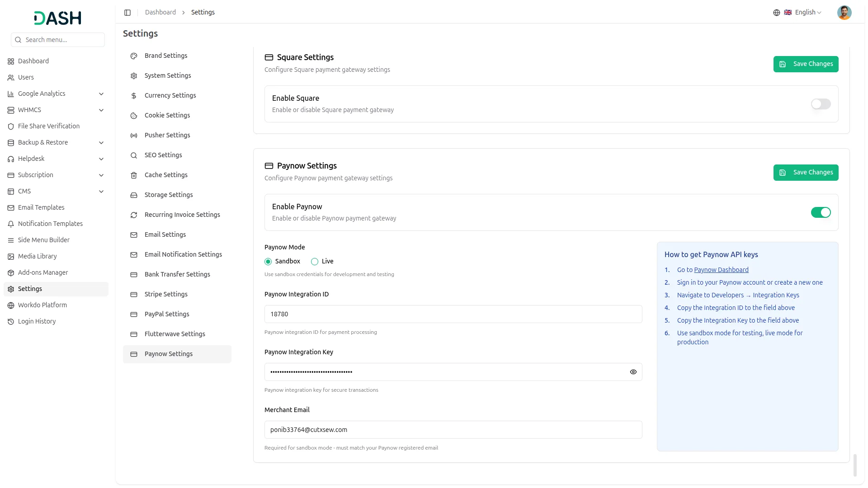The image size is (868, 488).
Task: Go to Email Notification Settings section
Action: [177, 254]
